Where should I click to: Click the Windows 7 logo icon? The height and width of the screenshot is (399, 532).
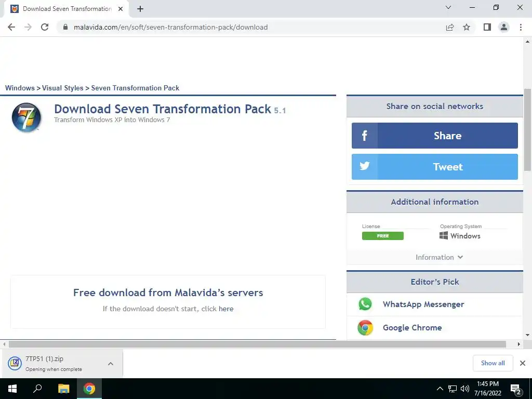tap(26, 117)
